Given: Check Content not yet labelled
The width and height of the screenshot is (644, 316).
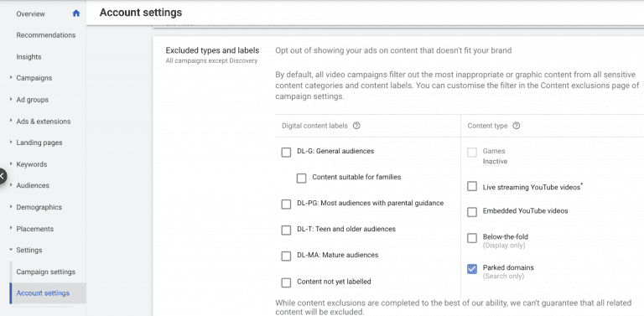Looking at the screenshot, I should coord(286,282).
